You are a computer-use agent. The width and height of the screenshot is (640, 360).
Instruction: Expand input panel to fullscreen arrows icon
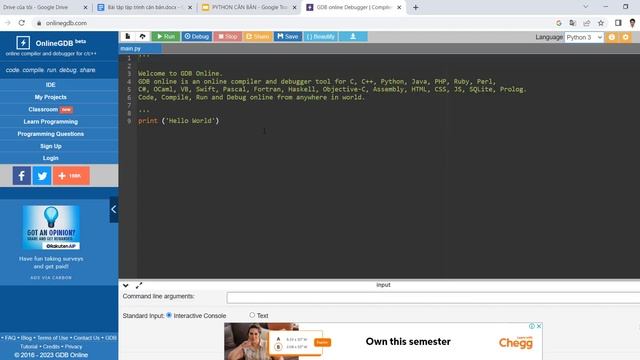[x=139, y=285]
